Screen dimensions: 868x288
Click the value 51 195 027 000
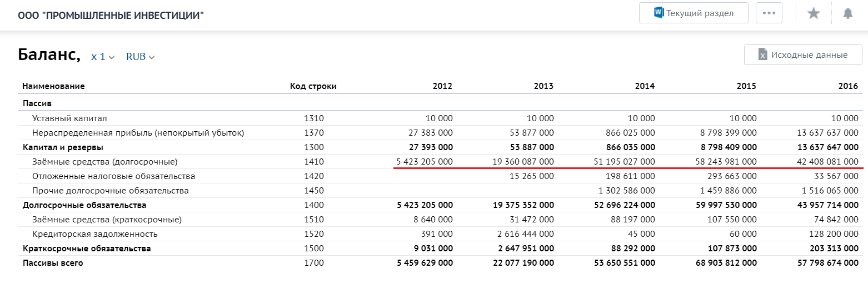coord(625,162)
